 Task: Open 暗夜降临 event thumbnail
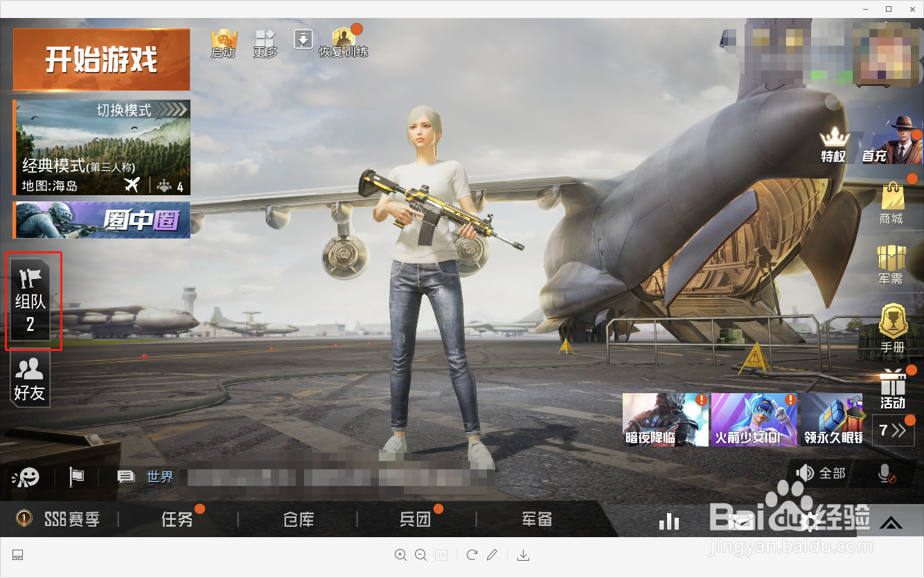(666, 419)
